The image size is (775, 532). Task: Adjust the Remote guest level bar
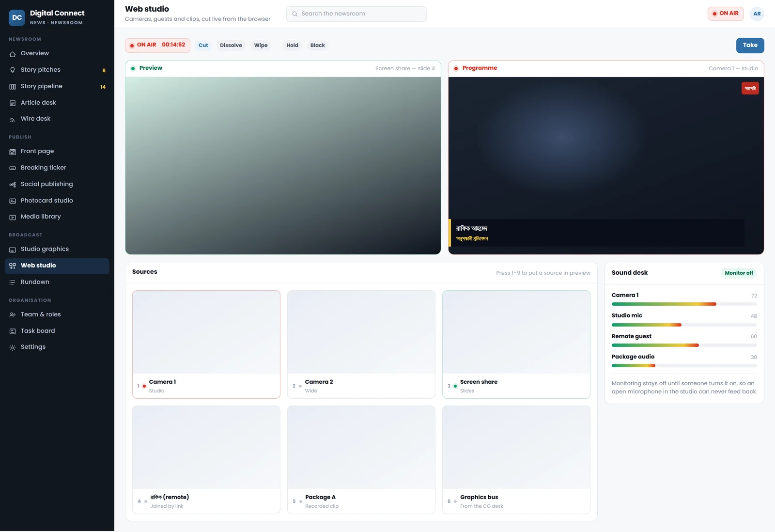coord(684,345)
